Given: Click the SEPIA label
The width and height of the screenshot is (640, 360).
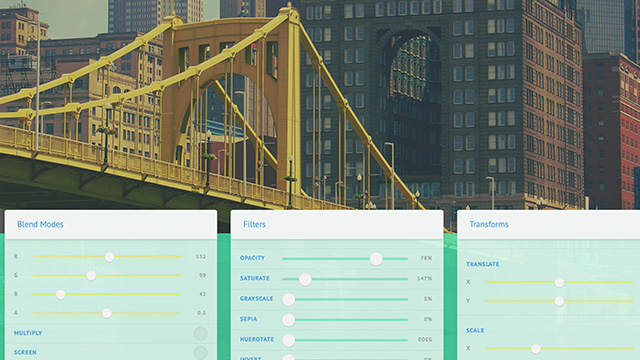Looking at the screenshot, I should [x=249, y=319].
